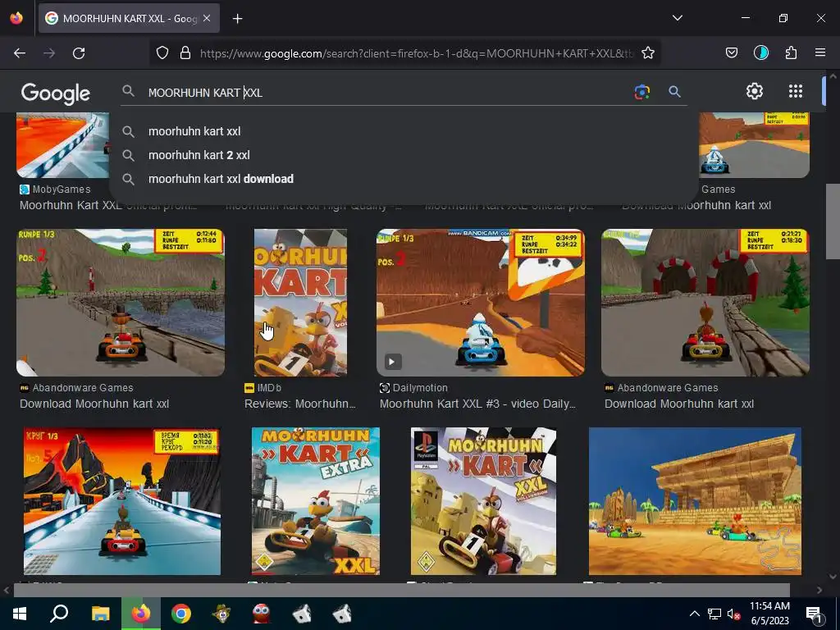Open File Explorer from taskbar

tap(100, 614)
